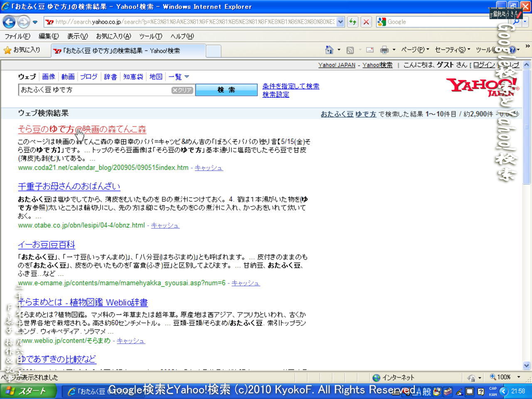
Task: Open result ゆであずきの比較など
Action: [x=57, y=359]
